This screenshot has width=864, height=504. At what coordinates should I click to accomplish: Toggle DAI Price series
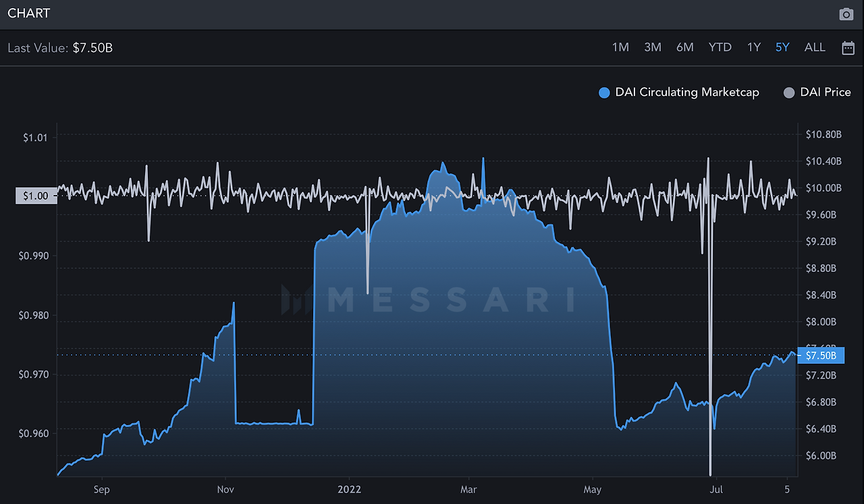click(817, 92)
